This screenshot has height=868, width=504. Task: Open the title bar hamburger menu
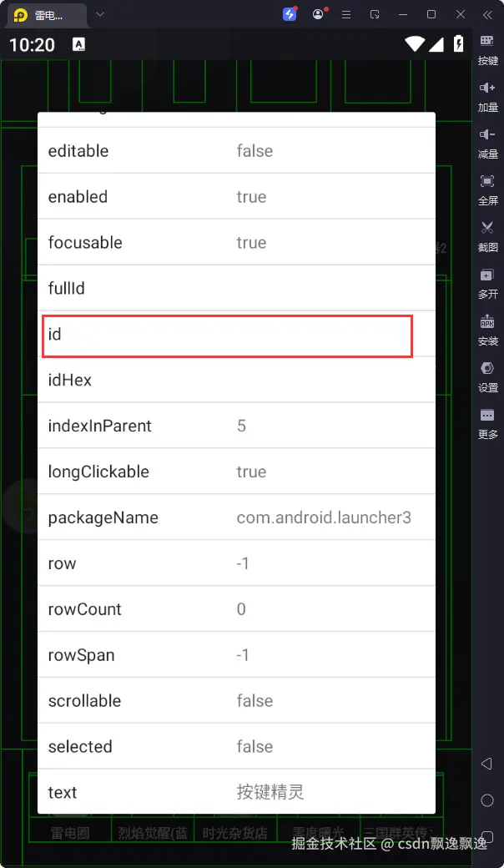[346, 14]
